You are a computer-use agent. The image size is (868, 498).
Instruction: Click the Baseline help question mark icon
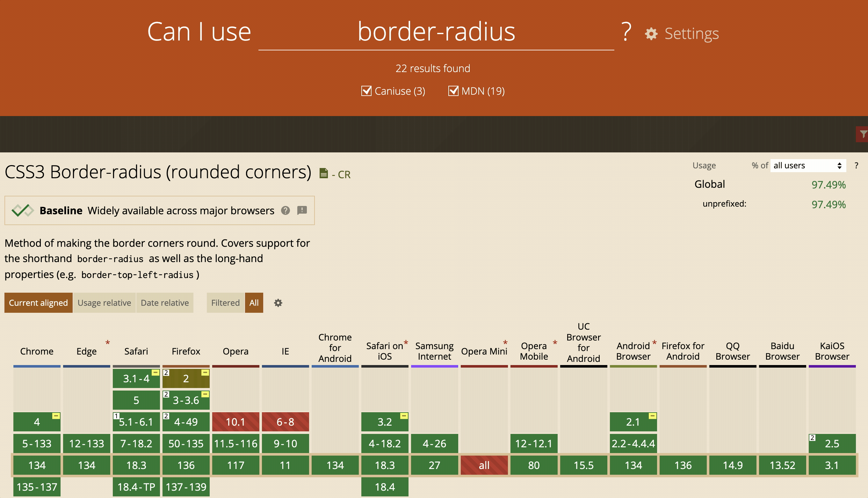(x=285, y=210)
